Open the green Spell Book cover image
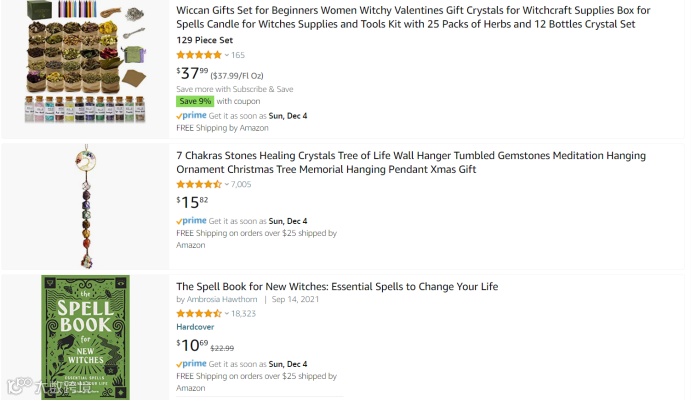 tap(85, 338)
